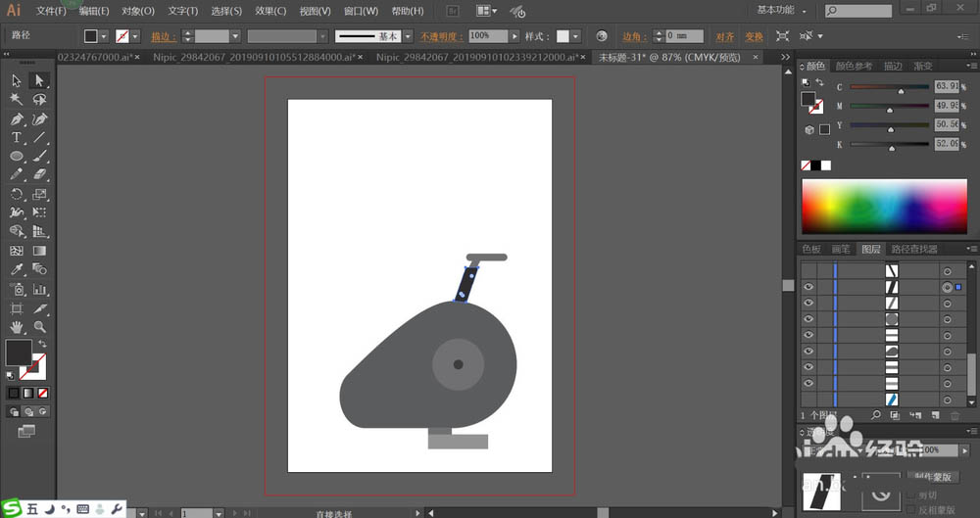The width and height of the screenshot is (980, 518).
Task: Select the Eyedropper tool
Action: click(17, 269)
